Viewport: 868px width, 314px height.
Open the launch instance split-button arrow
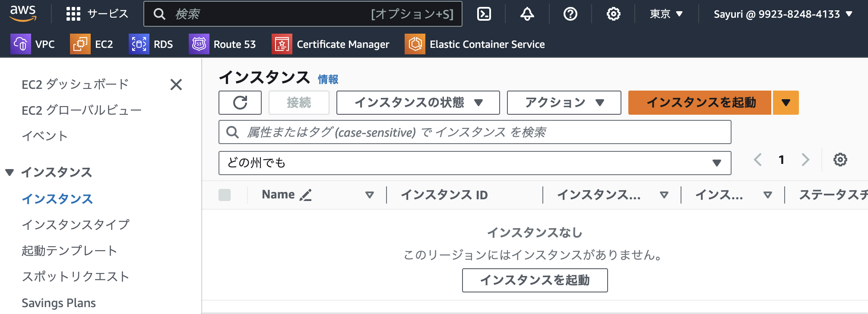786,103
